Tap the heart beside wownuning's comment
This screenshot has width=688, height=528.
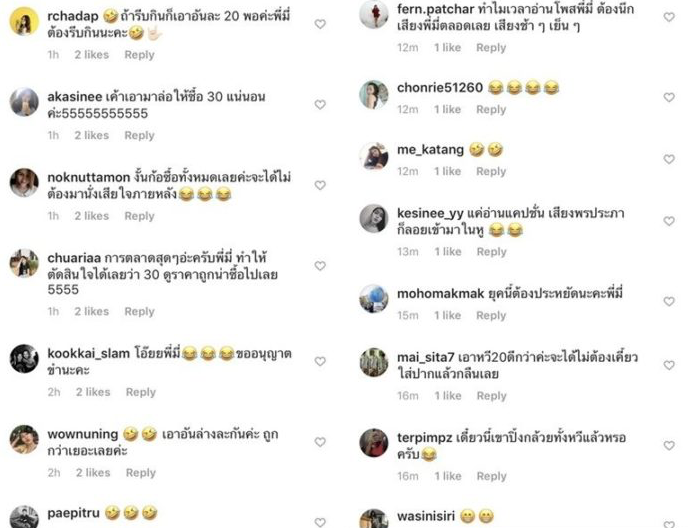[320, 442]
